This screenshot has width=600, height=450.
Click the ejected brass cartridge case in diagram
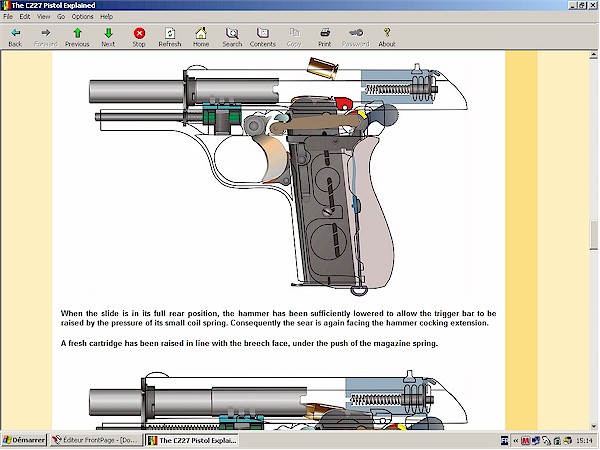[x=323, y=68]
